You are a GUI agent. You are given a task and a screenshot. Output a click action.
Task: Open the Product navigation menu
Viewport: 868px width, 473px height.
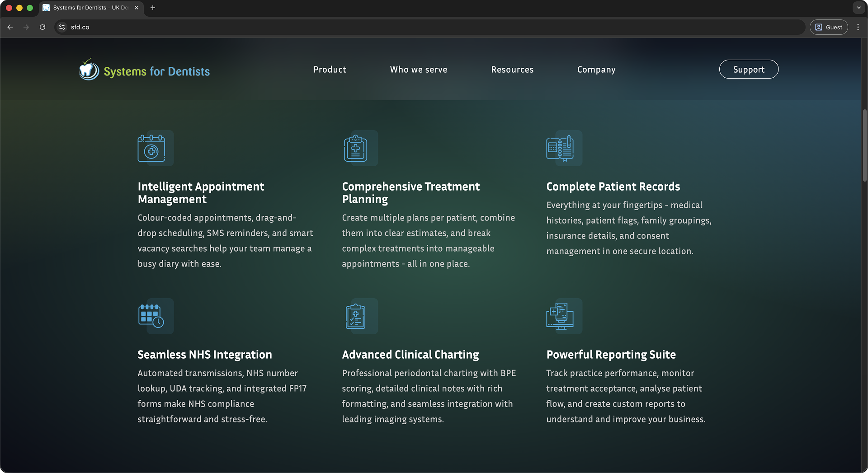(330, 70)
